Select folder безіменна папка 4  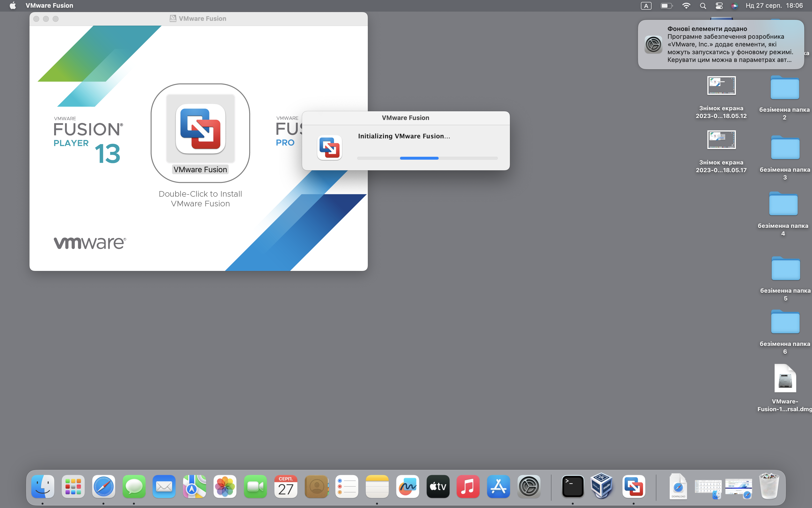pos(783,214)
